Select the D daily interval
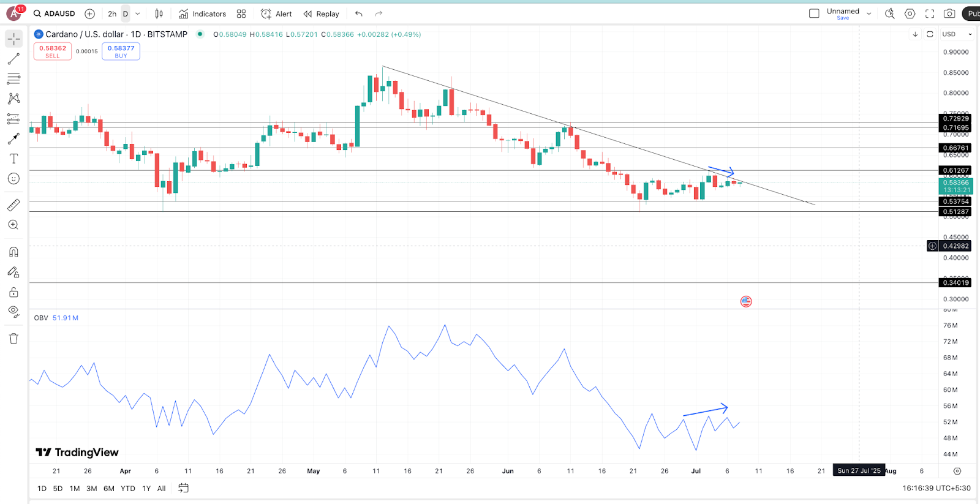980x504 pixels. point(126,13)
